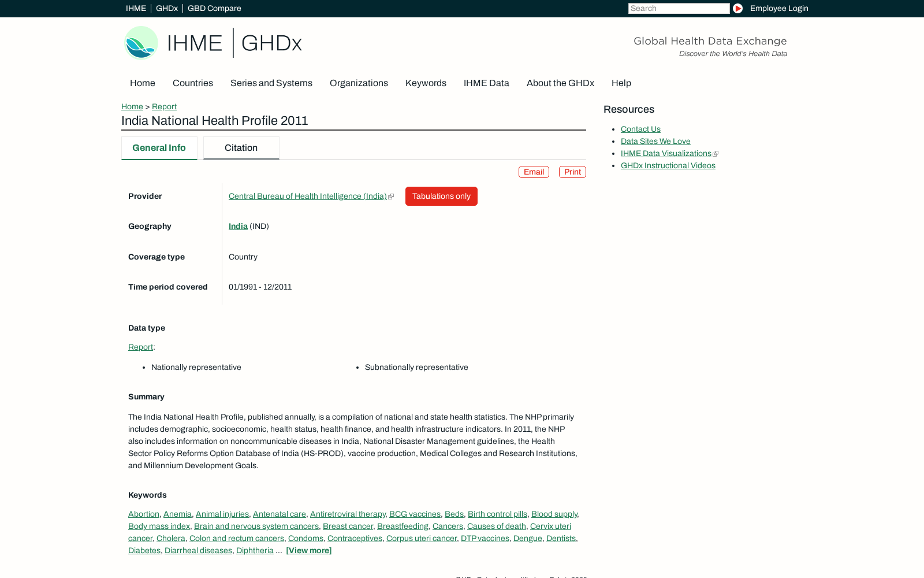Click the Blood supply keyword
This screenshot has width=924, height=578.
[x=554, y=514]
